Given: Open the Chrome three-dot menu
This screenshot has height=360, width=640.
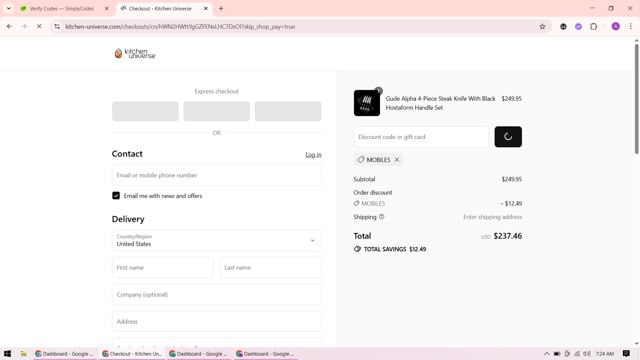Looking at the screenshot, I should (631, 27).
